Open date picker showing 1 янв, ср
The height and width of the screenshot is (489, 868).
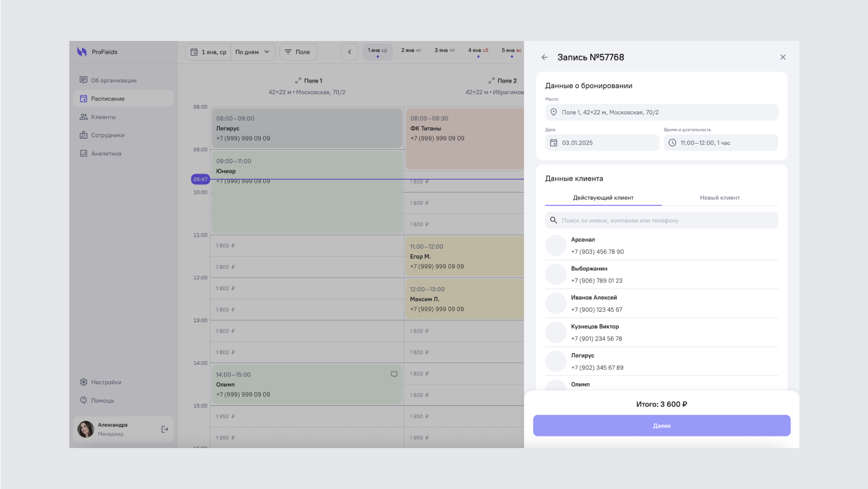[208, 52]
